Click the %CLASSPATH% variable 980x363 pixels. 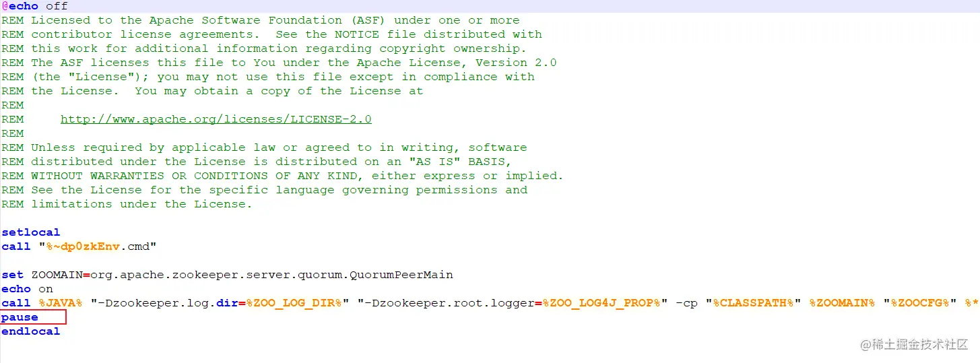point(754,303)
